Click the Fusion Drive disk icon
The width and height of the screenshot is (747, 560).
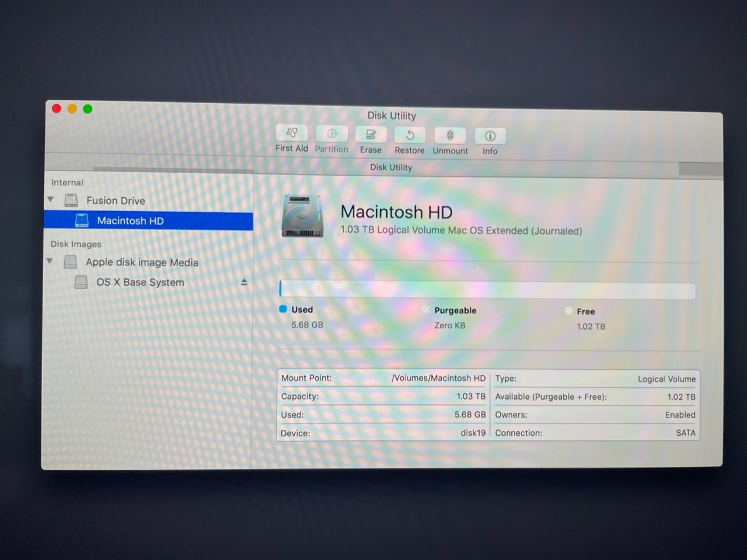(71, 201)
